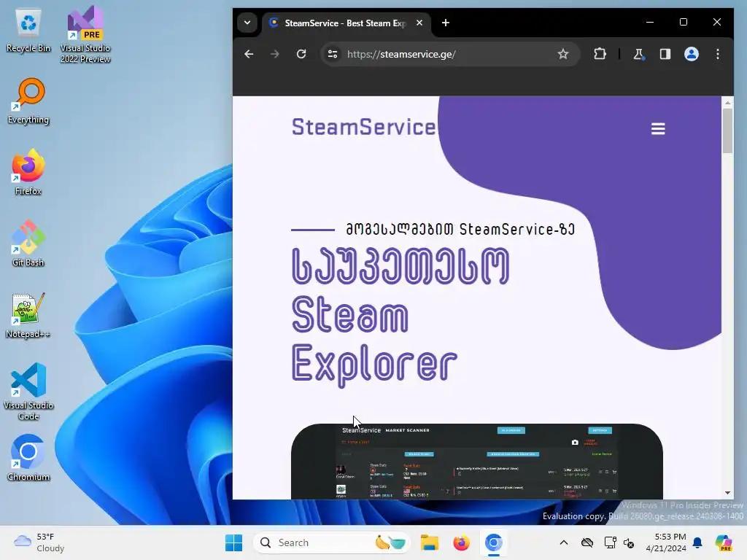Open the Firefox desktop shortcut

coord(28,172)
